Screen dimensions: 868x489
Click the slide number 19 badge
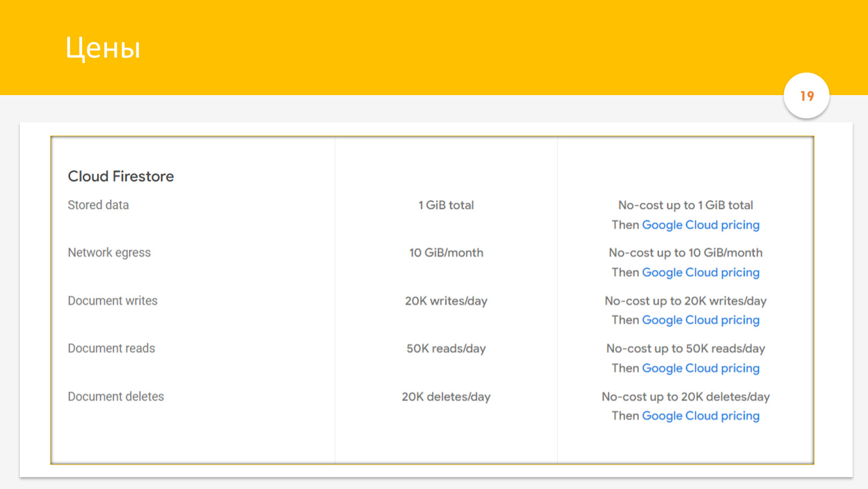click(807, 96)
